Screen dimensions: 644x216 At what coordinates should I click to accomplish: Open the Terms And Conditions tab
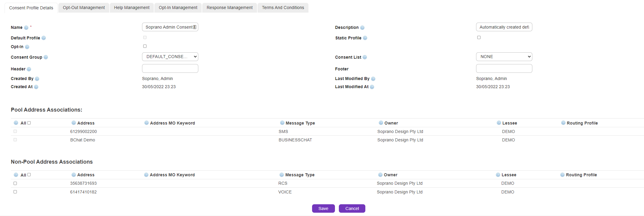click(283, 8)
